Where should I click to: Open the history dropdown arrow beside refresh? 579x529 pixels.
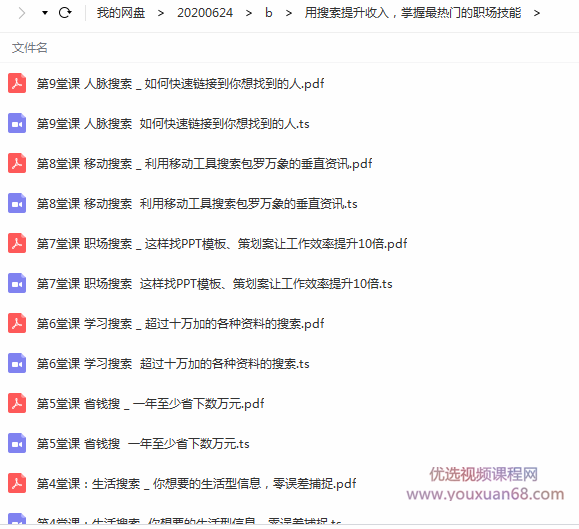click(45, 13)
